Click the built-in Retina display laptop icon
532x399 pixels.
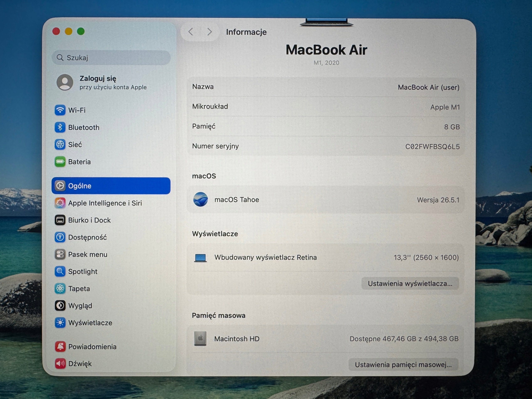click(x=200, y=258)
